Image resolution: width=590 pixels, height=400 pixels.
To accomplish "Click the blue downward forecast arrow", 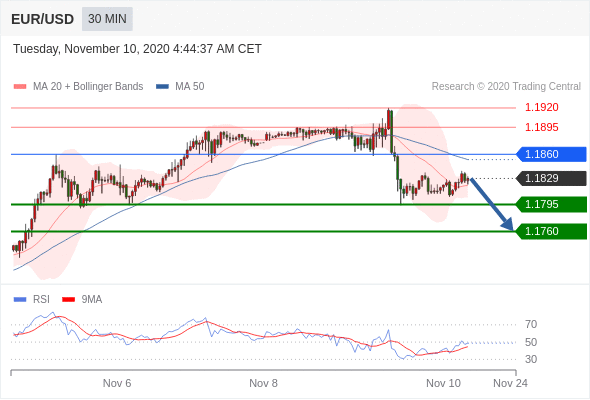I will point(491,204).
